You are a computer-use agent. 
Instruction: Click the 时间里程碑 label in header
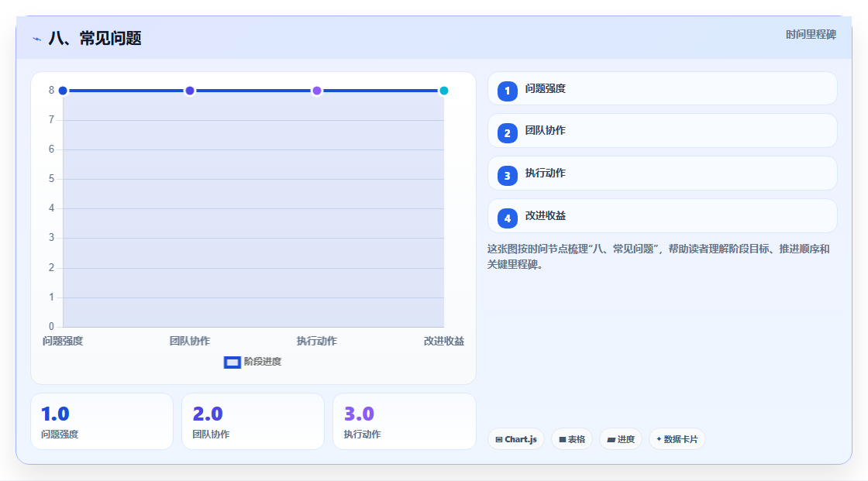click(x=811, y=34)
